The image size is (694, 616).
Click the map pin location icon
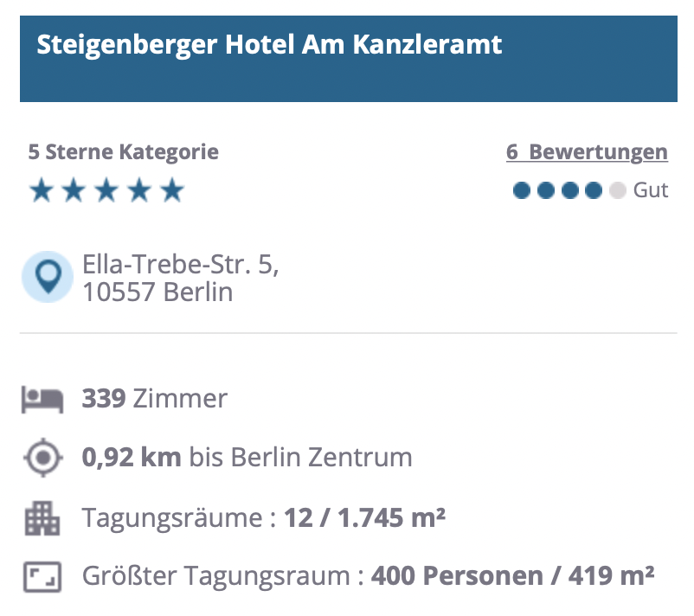tap(48, 277)
